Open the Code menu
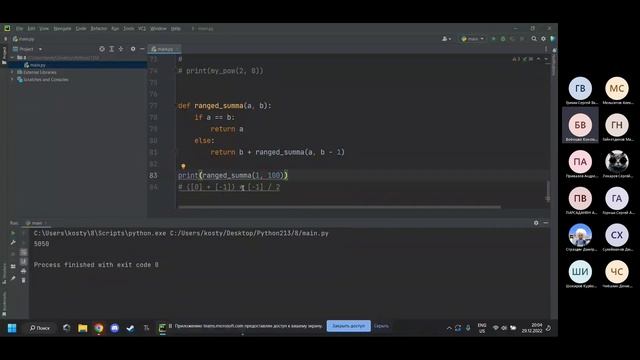The image size is (640, 360). [81, 29]
